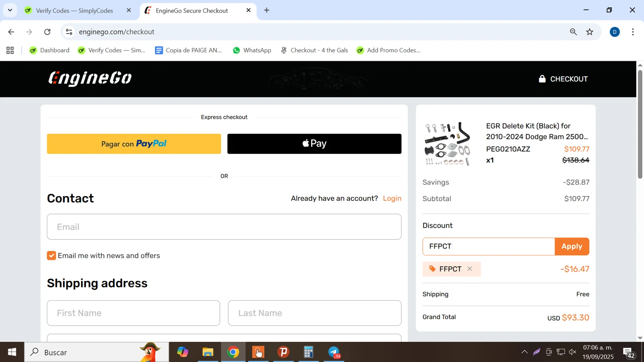This screenshot has height=362, width=644.
Task: Pay with PayPal button
Action: [134, 144]
